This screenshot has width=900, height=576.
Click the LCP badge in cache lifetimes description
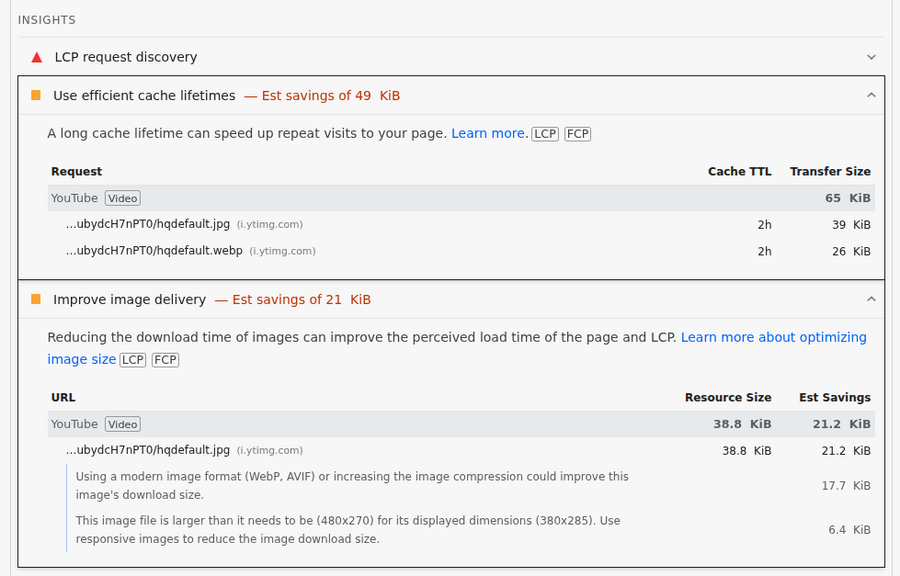[545, 134]
